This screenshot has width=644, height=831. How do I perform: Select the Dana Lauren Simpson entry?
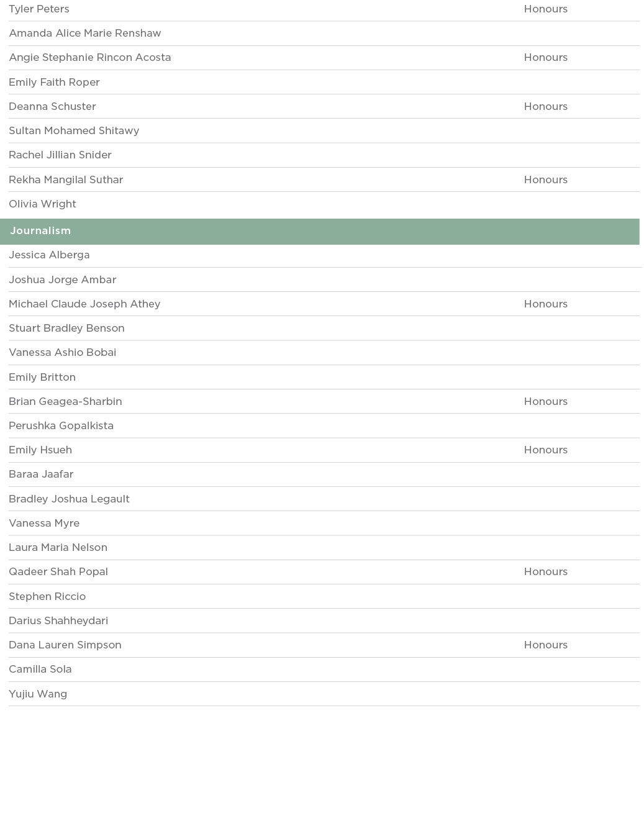click(65, 645)
